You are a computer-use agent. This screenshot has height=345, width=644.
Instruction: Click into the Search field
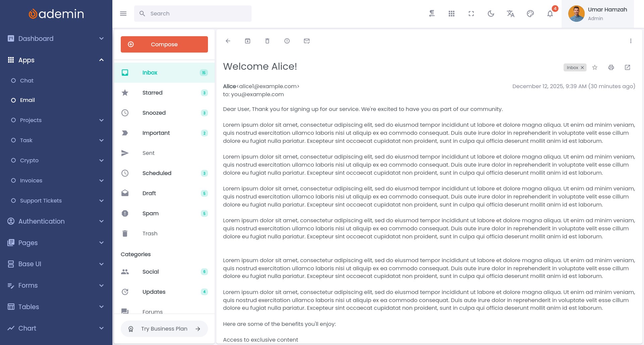tap(198, 14)
